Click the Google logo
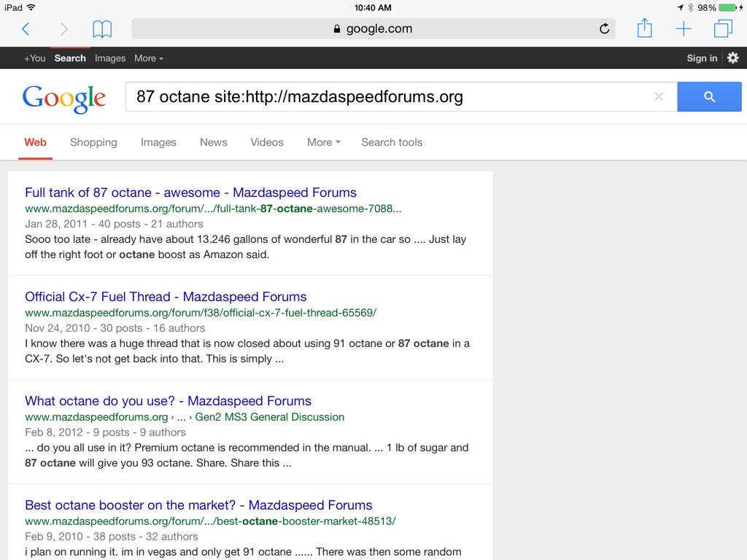Viewport: 747px width, 560px height. [x=64, y=98]
